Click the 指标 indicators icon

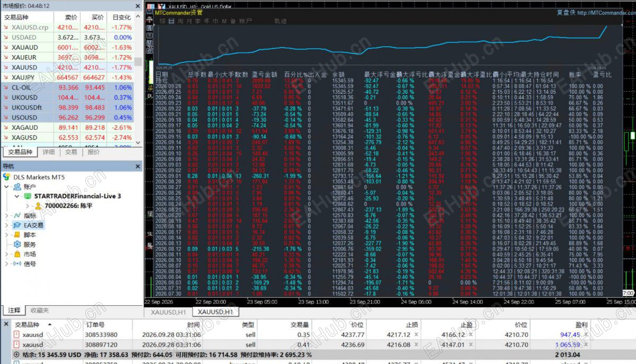pos(17,216)
